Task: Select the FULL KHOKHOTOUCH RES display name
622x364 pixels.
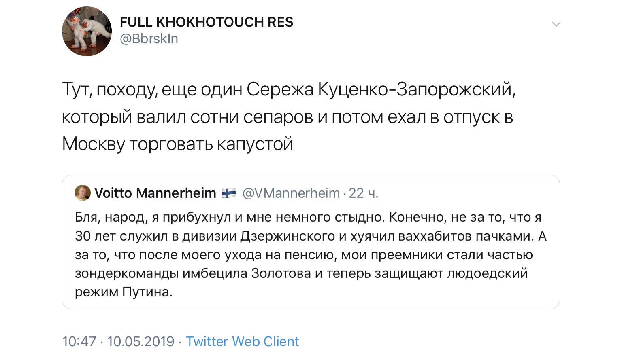Action: pos(207,22)
